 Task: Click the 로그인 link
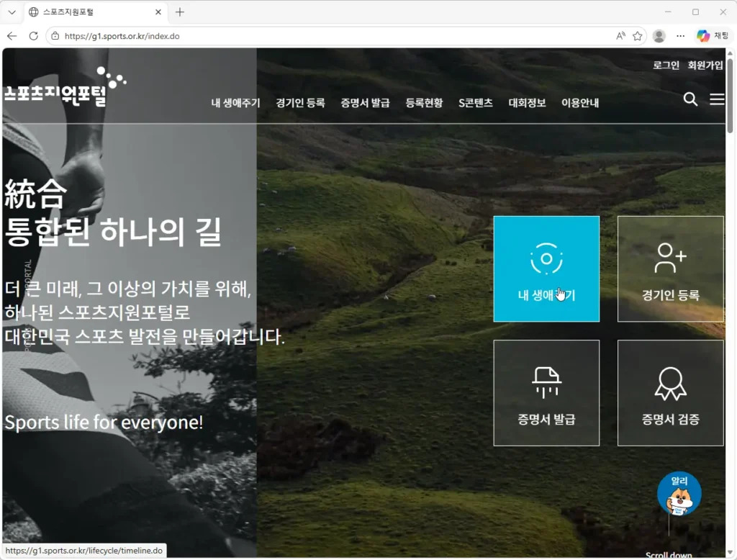pyautogui.click(x=666, y=65)
